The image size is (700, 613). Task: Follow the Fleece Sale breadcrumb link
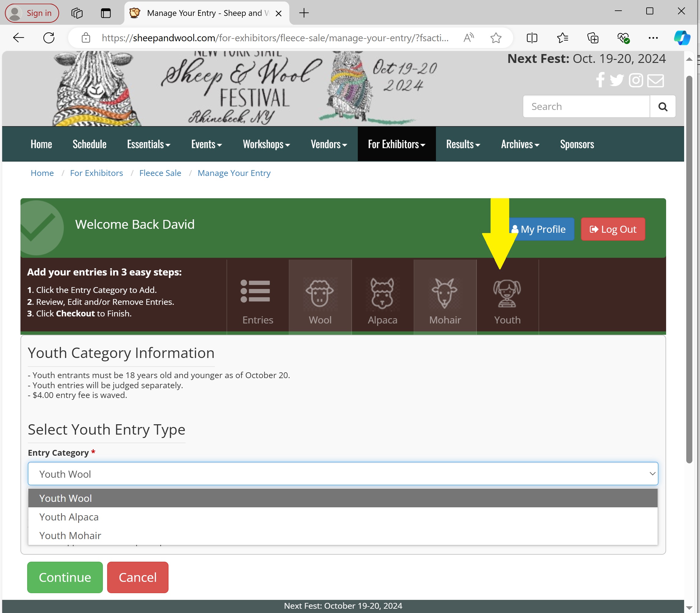click(x=160, y=173)
